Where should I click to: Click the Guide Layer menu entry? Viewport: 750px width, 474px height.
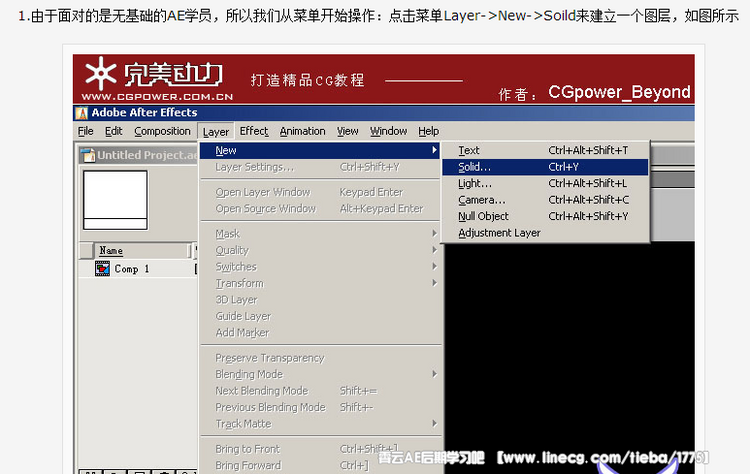(x=320, y=316)
